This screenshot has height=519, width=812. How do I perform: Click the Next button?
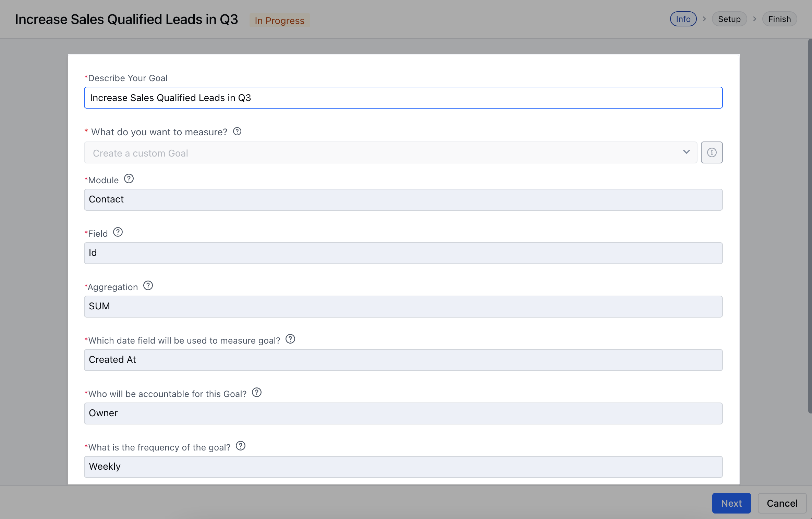pos(731,503)
